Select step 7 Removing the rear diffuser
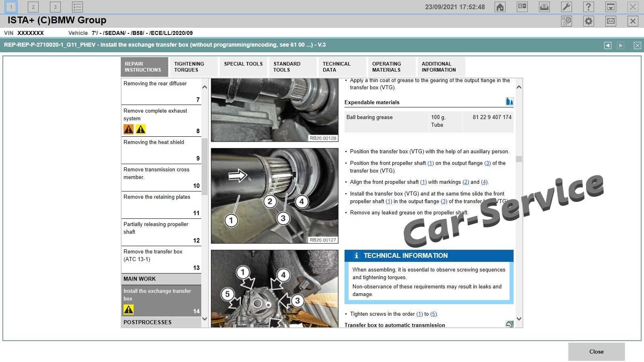This screenshot has width=644, height=362. tap(161, 91)
